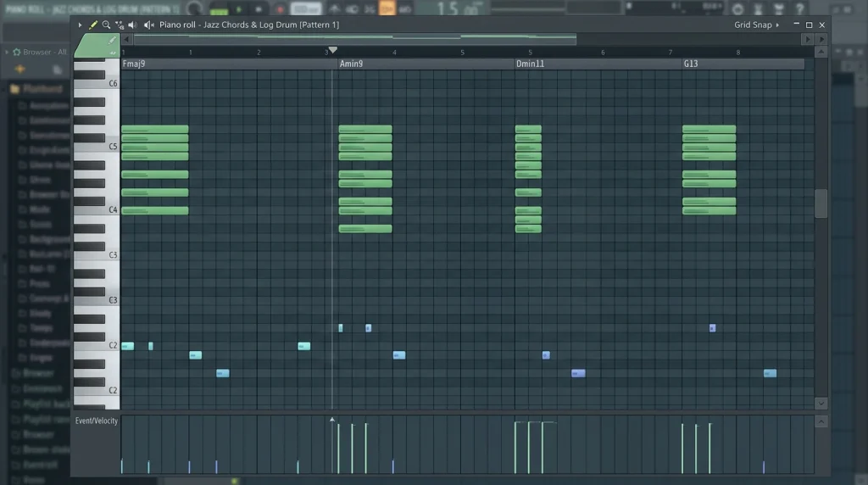The width and height of the screenshot is (868, 485).
Task: Open the tools icon beside the magnifier
Action: tap(119, 25)
